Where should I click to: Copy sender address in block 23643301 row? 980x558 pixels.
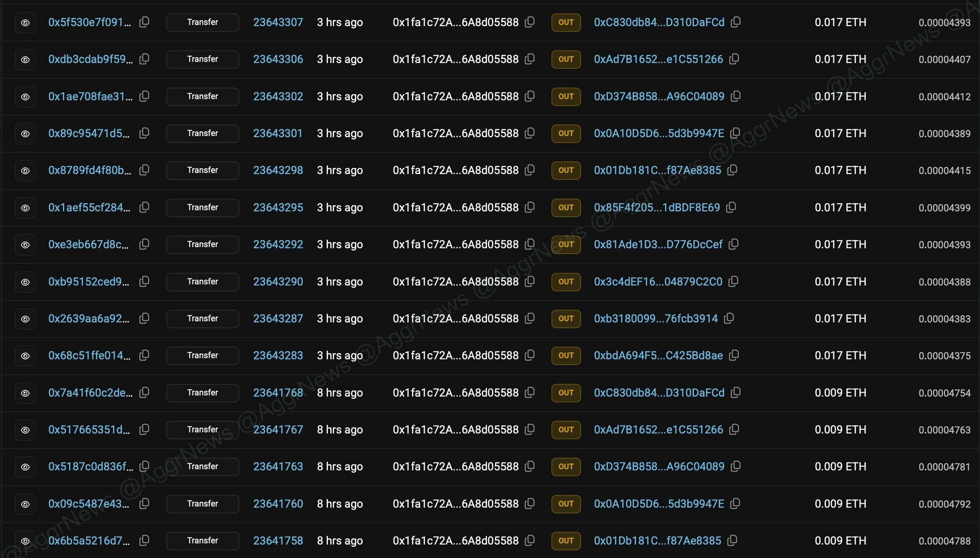coord(530,133)
